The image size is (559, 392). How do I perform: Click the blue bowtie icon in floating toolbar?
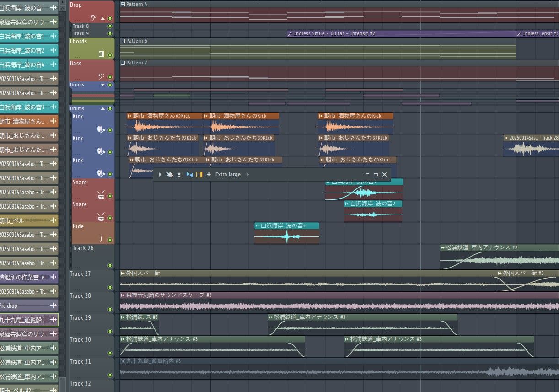coord(189,175)
